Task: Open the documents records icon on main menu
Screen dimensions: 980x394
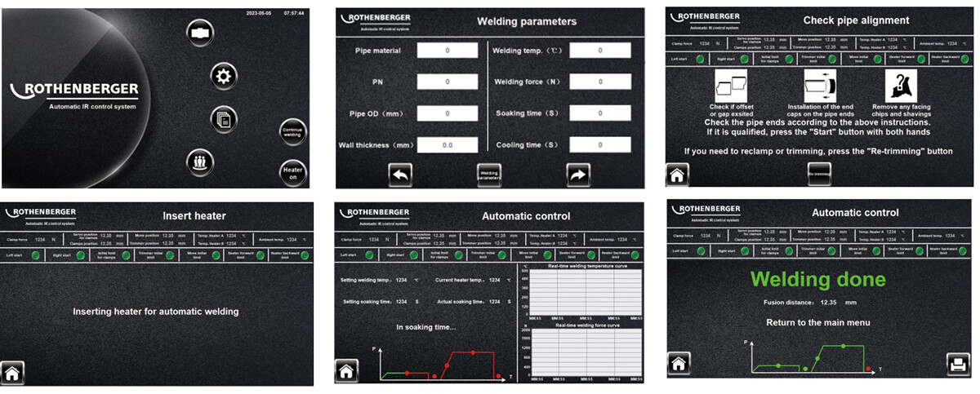Action: 222,119
